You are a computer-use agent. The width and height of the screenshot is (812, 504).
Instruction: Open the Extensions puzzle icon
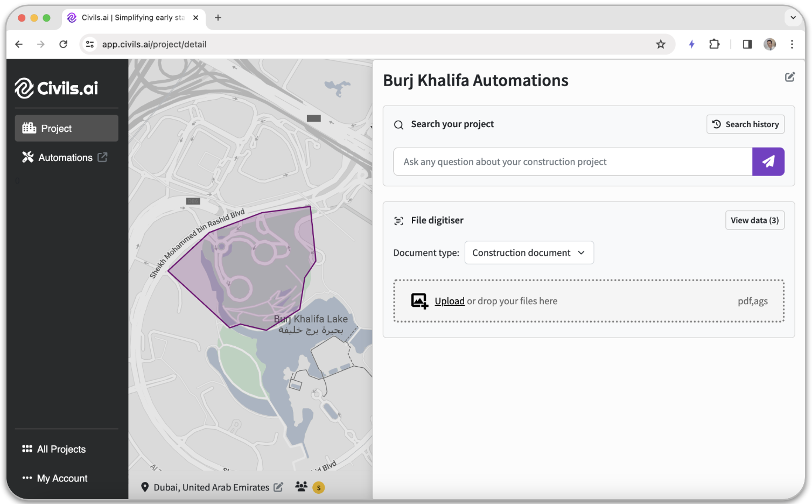(x=715, y=44)
